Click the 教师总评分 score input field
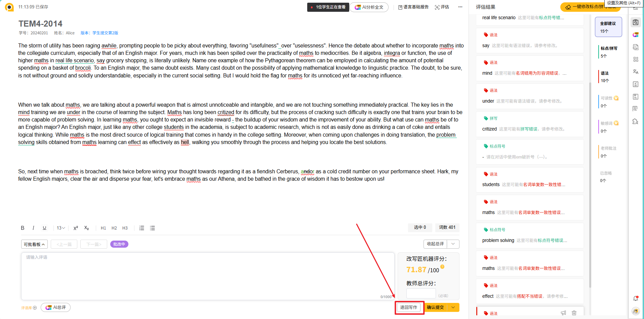 click(421, 293)
